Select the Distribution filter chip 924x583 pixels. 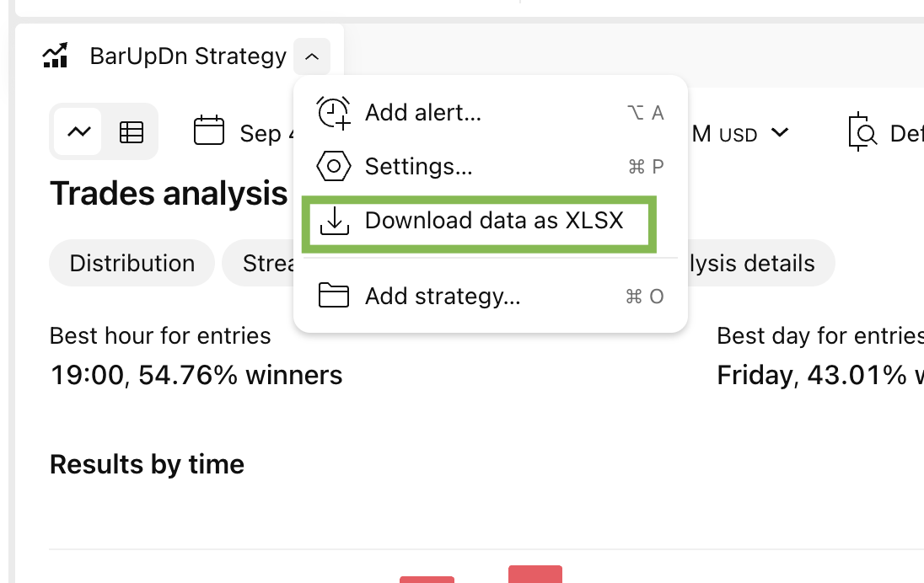[x=132, y=263]
